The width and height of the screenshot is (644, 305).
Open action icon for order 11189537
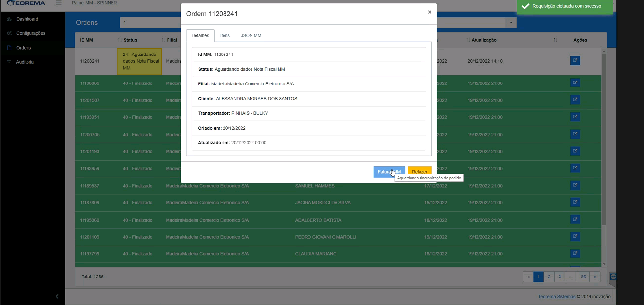[x=575, y=186]
